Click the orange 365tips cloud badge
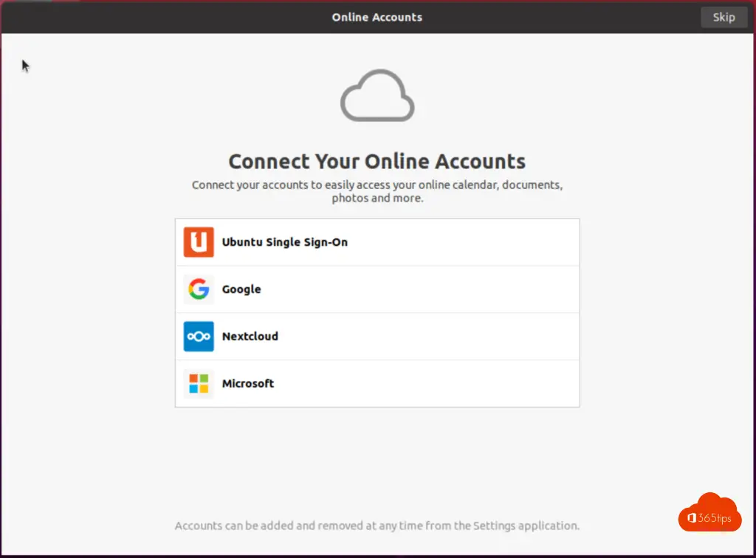 click(709, 514)
